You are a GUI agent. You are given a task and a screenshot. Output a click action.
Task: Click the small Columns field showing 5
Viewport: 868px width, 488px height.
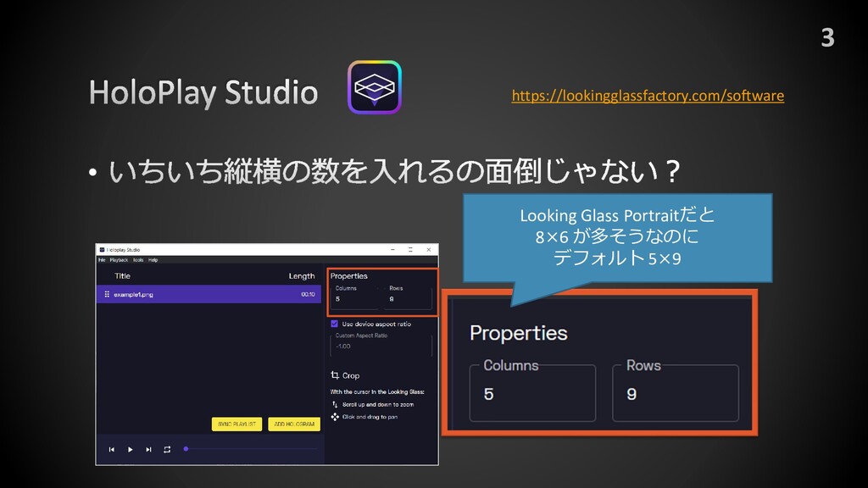point(355,299)
